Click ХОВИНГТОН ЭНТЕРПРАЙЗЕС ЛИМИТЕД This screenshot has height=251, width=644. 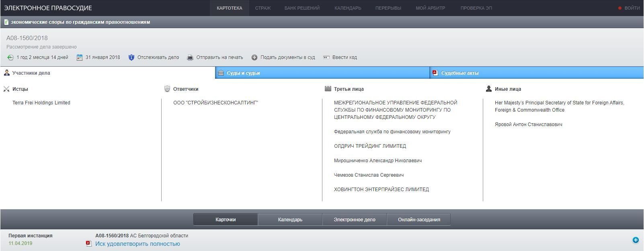pos(381,190)
